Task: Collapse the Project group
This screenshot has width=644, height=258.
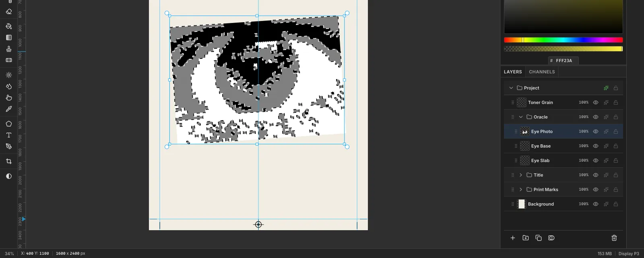Action: click(511, 88)
